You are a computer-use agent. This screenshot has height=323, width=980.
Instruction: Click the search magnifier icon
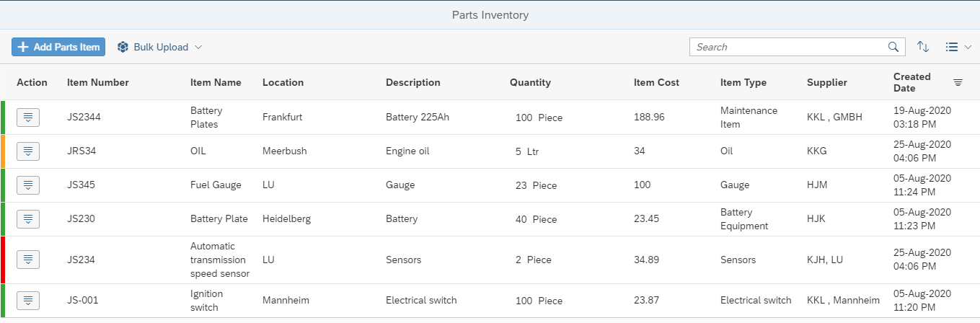point(893,47)
